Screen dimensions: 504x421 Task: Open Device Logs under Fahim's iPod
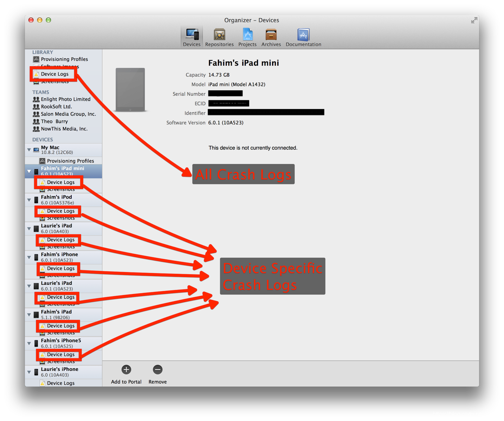tap(57, 211)
